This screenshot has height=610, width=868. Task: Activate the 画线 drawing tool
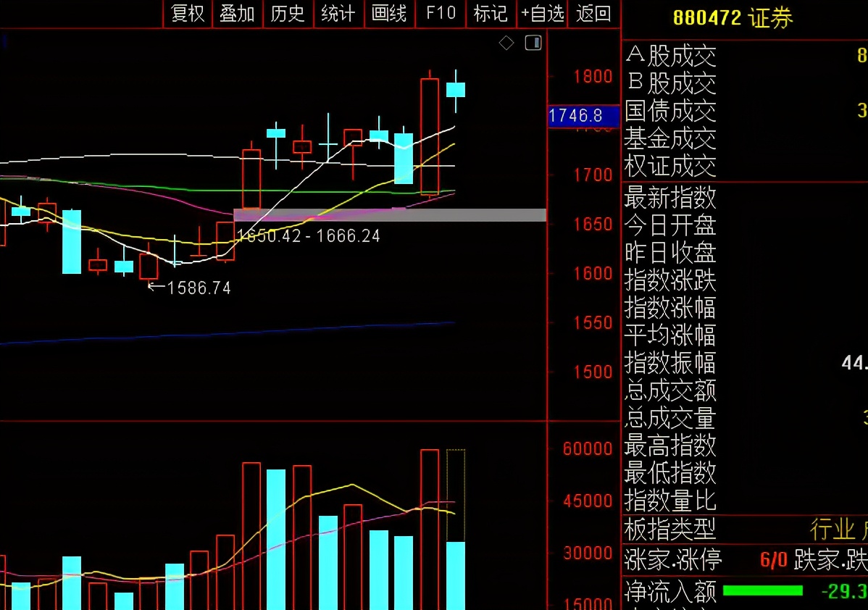(x=389, y=13)
